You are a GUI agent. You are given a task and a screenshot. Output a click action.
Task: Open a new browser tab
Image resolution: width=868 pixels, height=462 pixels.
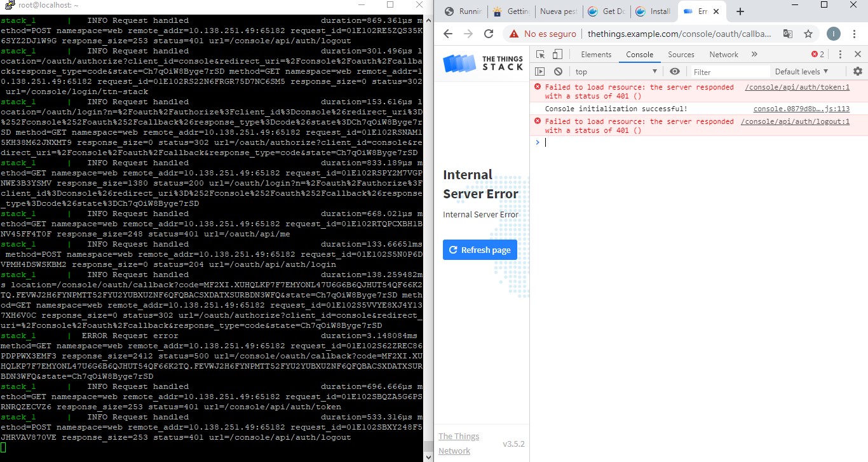(x=740, y=11)
